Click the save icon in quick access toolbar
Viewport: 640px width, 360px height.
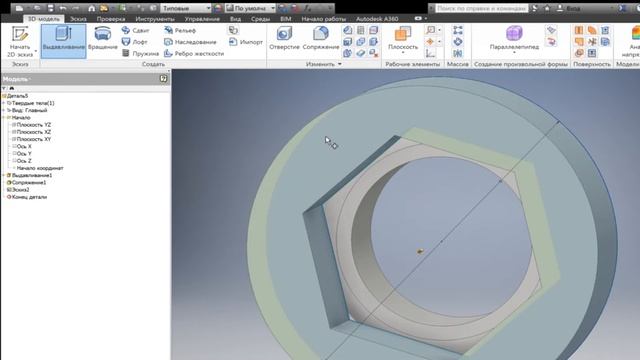pyautogui.click(x=50, y=8)
